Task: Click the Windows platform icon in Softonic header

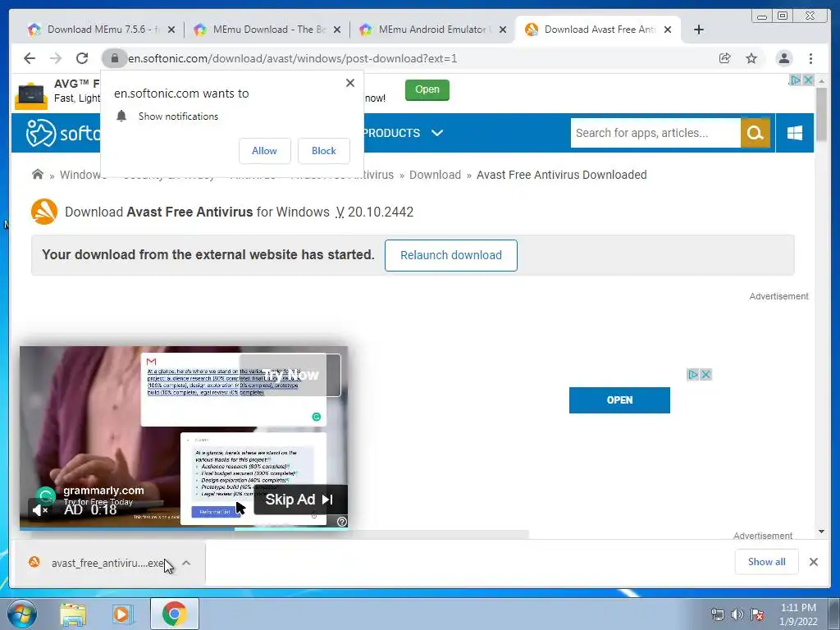Action: (795, 133)
